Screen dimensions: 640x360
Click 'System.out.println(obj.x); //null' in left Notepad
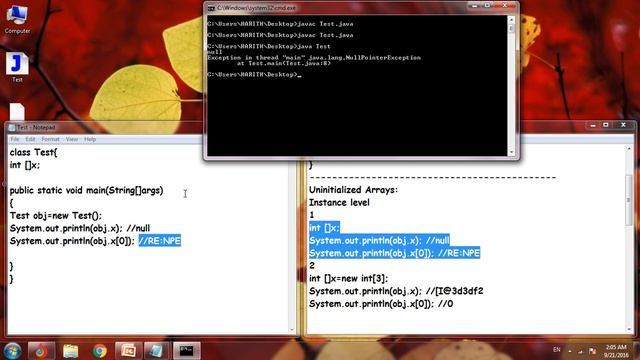pos(80,228)
